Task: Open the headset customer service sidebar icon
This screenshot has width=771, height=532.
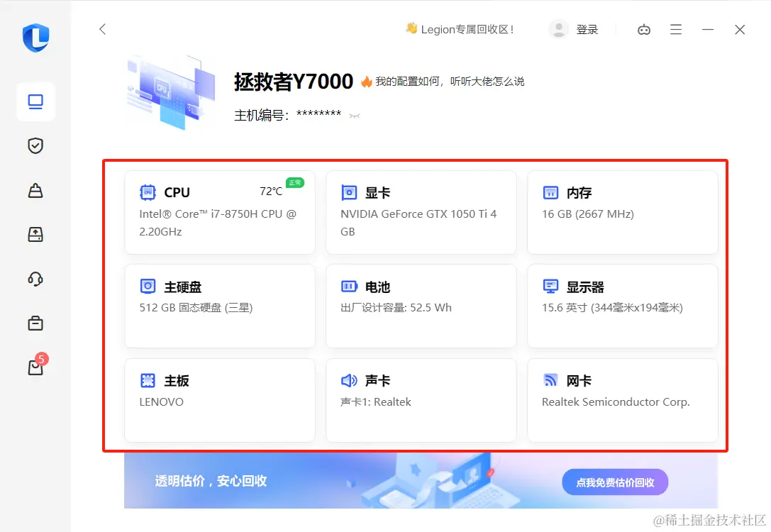Action: 35,279
